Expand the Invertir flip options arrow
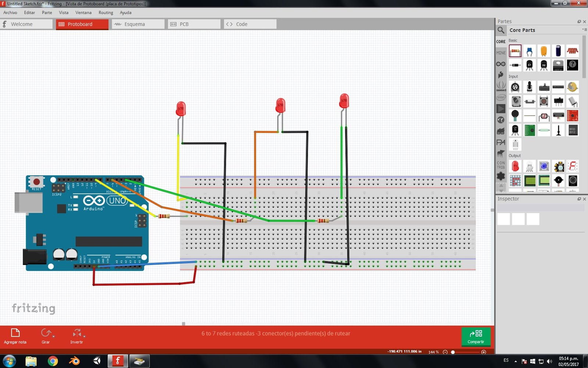This screenshot has height=368, width=588. (x=85, y=336)
